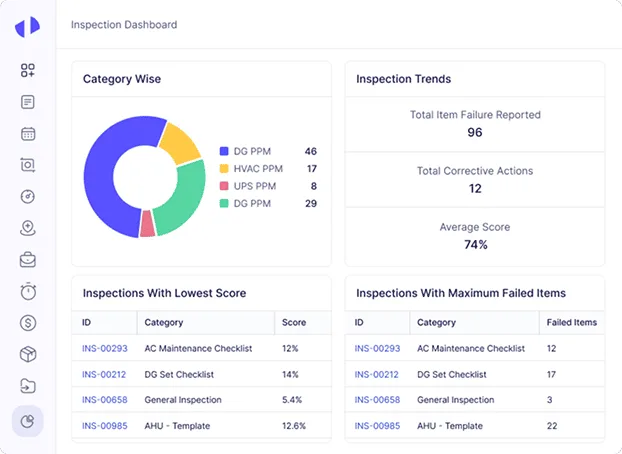The image size is (622, 454).
Task: Open the add-widgets grid icon in sidebar
Action: tap(28, 70)
